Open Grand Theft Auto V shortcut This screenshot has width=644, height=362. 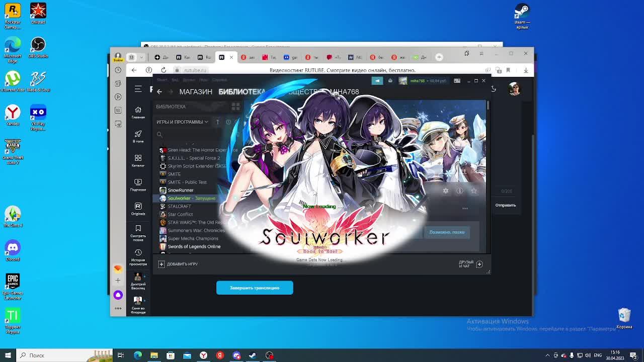tap(13, 152)
